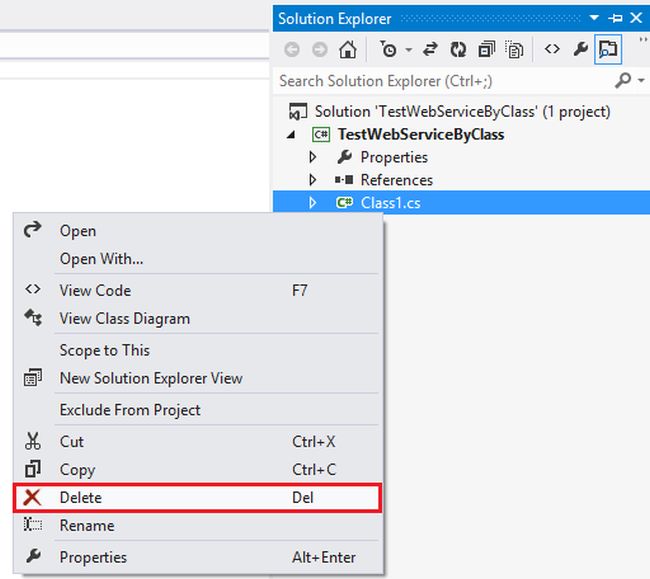The width and height of the screenshot is (650, 579).
Task: Choose View Class Diagram menu entry
Action: point(124,318)
